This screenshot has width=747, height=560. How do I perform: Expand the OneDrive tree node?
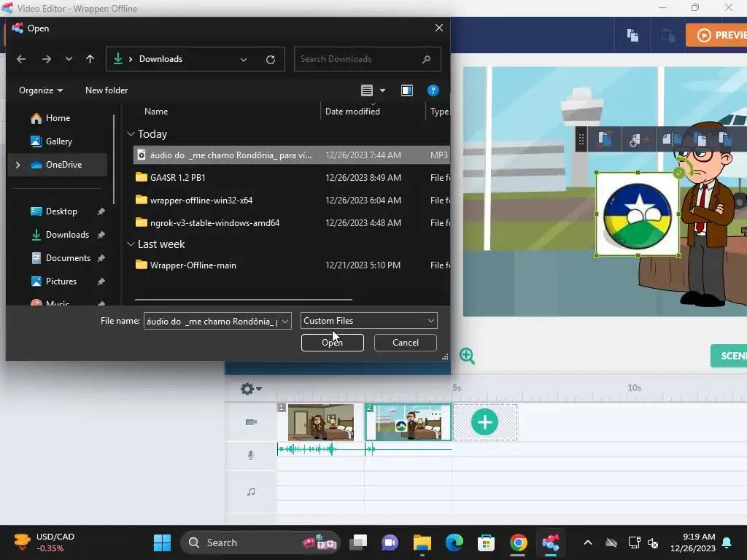[x=18, y=165]
